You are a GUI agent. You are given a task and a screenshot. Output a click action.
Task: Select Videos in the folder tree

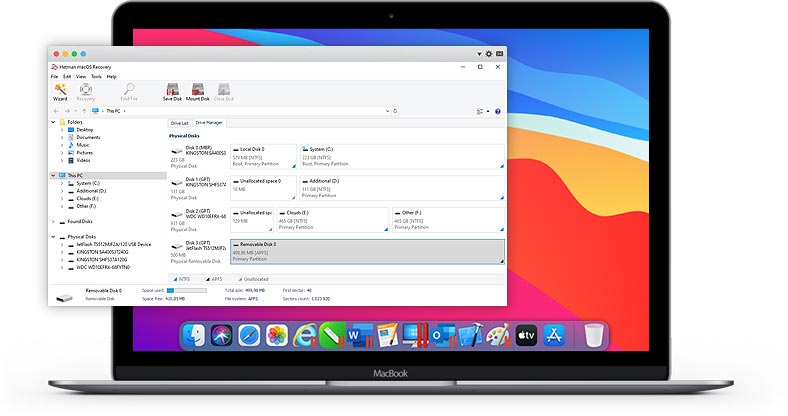(83, 160)
